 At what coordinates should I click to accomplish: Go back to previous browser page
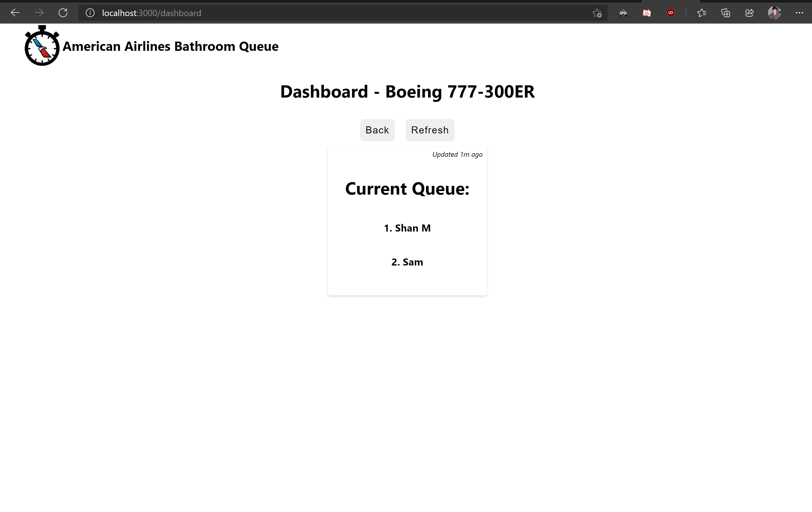point(15,13)
